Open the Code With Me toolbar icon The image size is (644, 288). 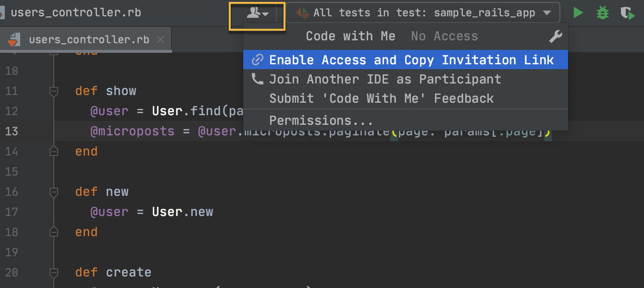[257, 13]
